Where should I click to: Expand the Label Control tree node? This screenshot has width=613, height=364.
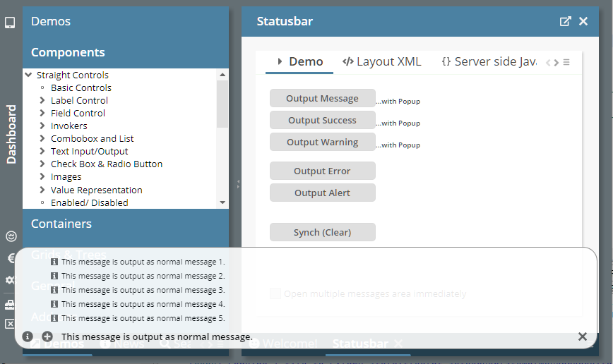[x=42, y=101]
